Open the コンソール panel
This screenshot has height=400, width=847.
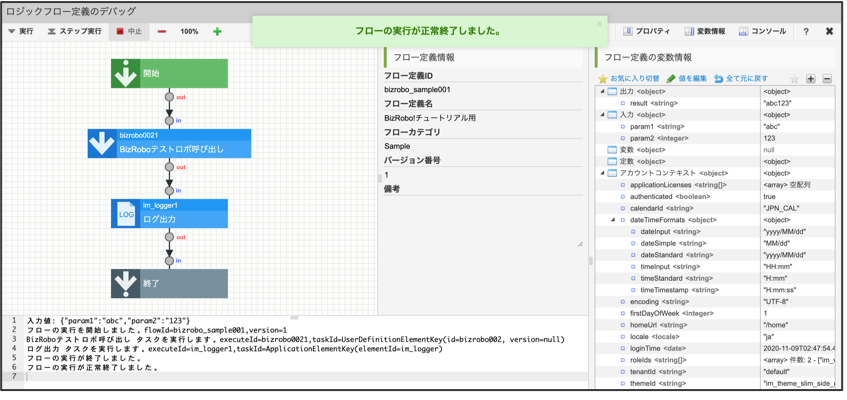763,31
